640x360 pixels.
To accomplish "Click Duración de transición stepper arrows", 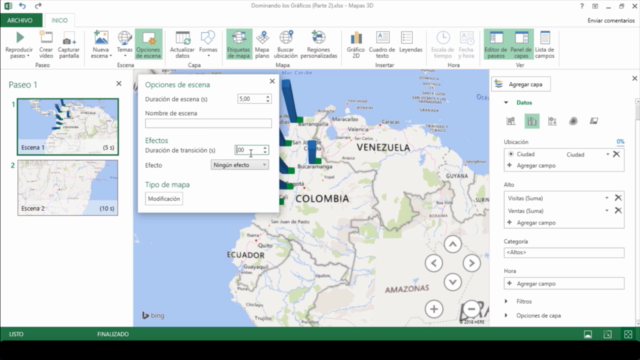I will click(x=265, y=150).
